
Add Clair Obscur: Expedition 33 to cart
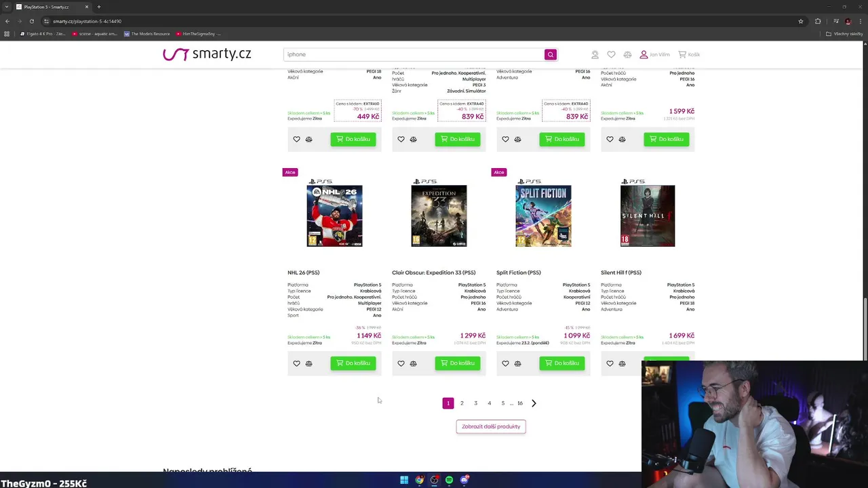(457, 363)
